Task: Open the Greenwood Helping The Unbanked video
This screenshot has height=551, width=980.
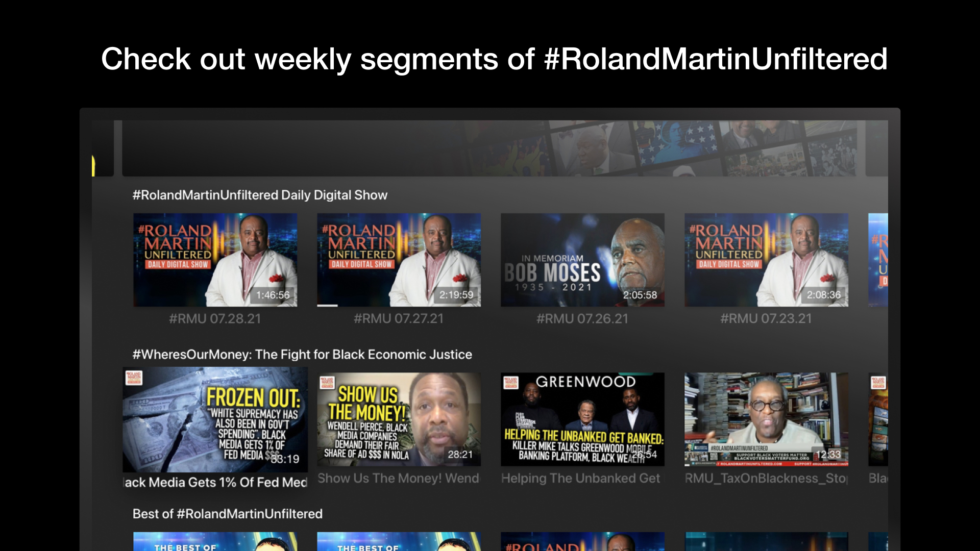Action: coord(582,419)
